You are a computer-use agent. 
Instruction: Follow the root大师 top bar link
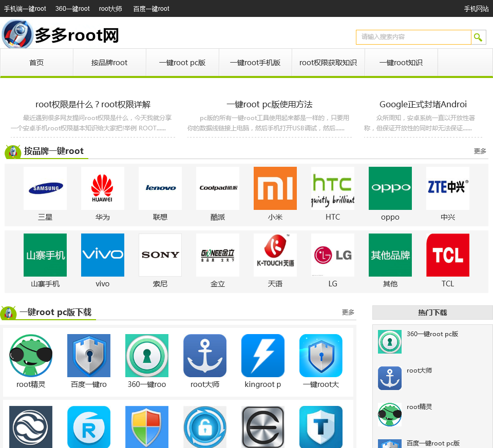click(x=110, y=9)
